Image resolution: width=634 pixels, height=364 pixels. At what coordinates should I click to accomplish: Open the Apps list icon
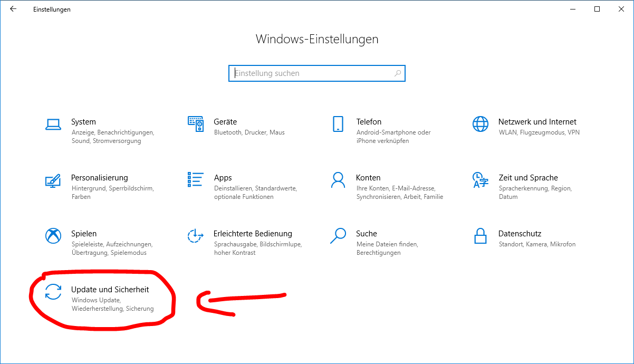pos(196,179)
